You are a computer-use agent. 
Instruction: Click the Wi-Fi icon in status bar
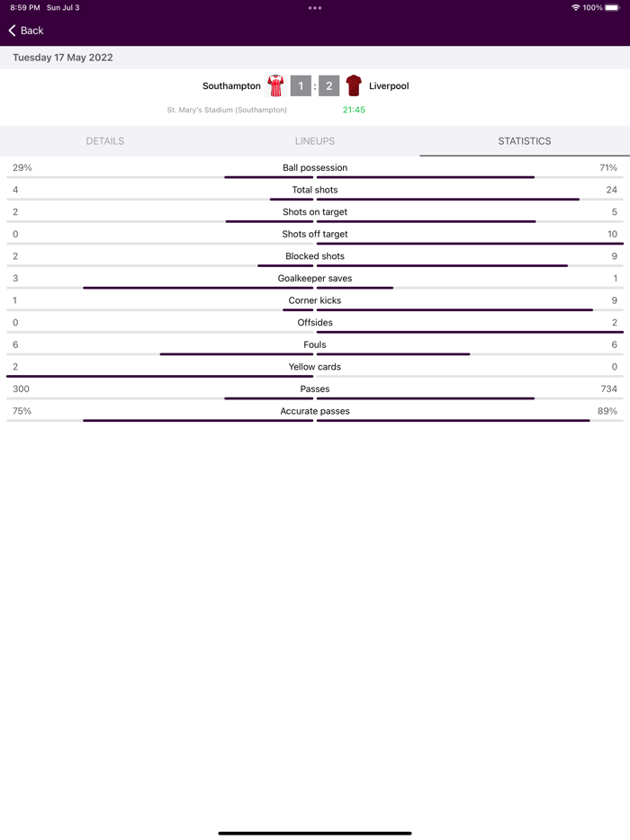pyautogui.click(x=574, y=7)
